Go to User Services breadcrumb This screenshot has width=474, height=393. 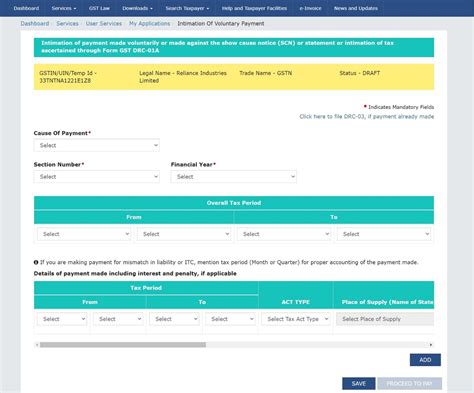[104, 23]
